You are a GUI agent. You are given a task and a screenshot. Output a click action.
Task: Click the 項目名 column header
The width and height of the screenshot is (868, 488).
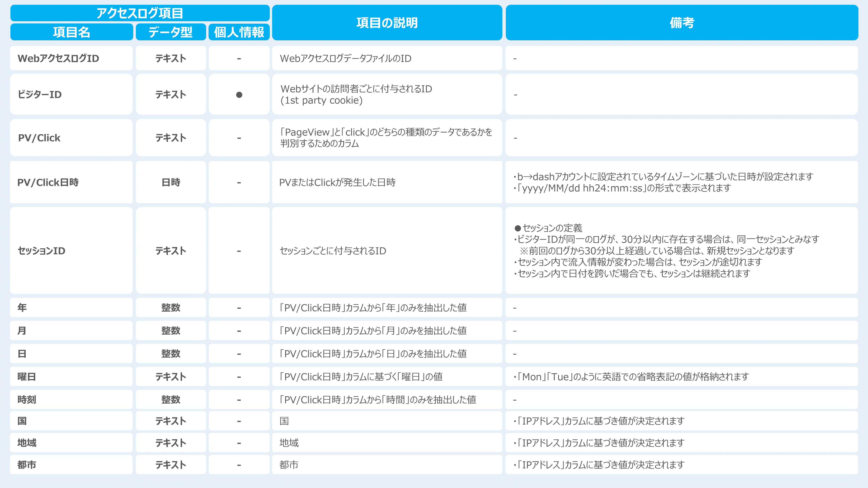point(71,32)
